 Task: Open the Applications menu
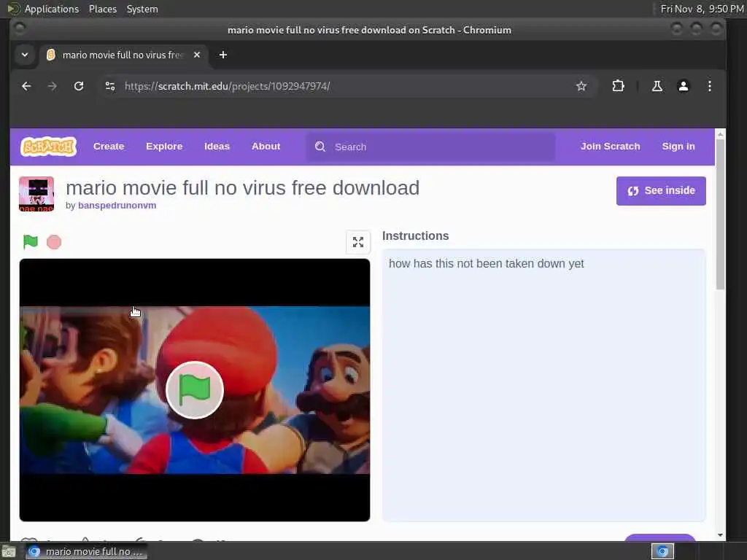coord(52,9)
